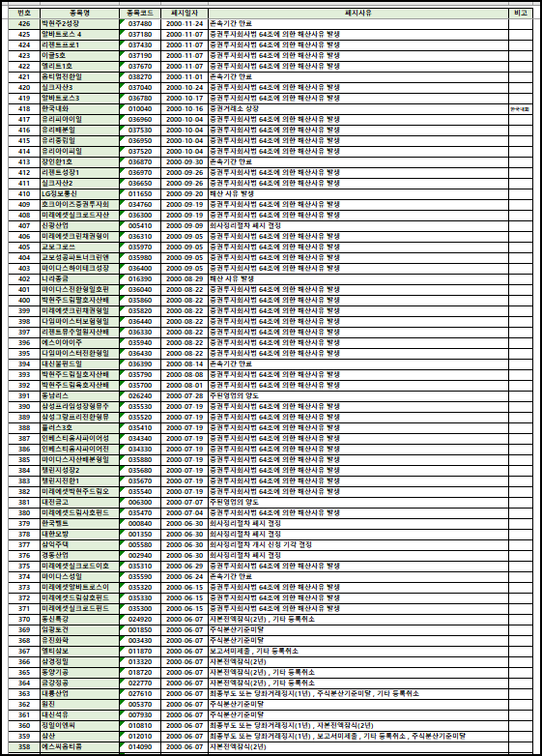Click the 경동산업 name cell

click(x=79, y=556)
